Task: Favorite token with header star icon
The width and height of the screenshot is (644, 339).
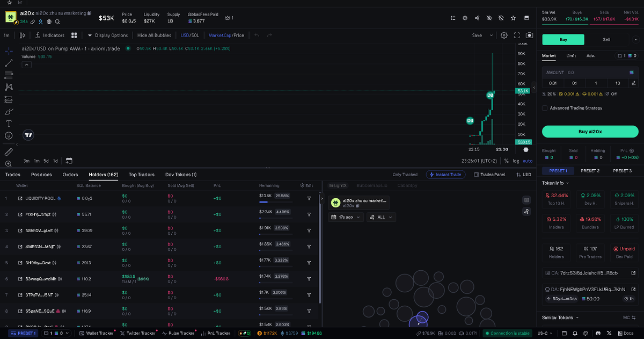Action: tap(514, 18)
